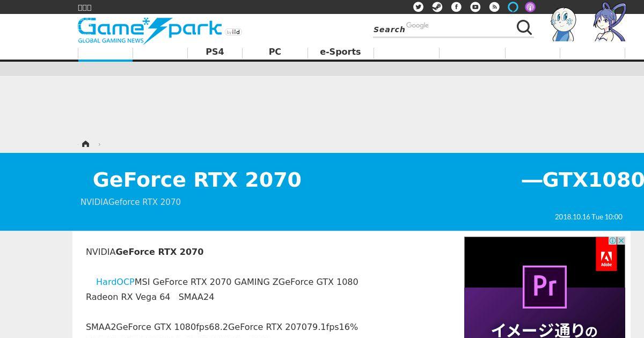Open the Facebook icon link
Image resolution: width=644 pixels, height=338 pixels.
(x=456, y=7)
